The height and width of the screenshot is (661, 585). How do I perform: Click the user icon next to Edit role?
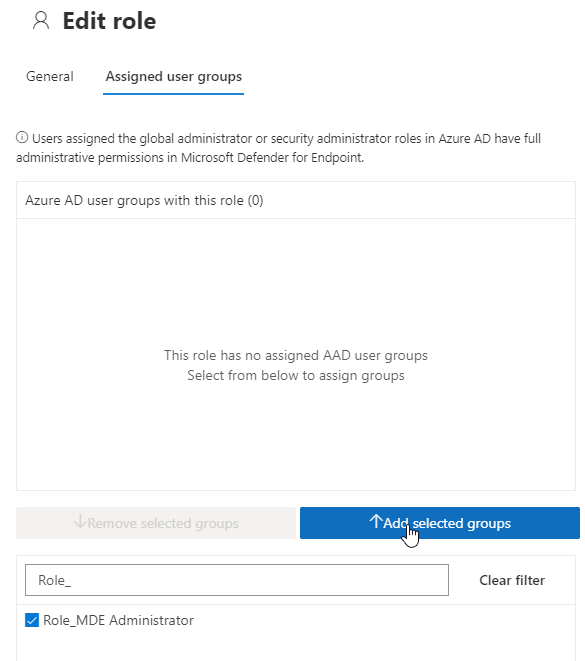(41, 21)
